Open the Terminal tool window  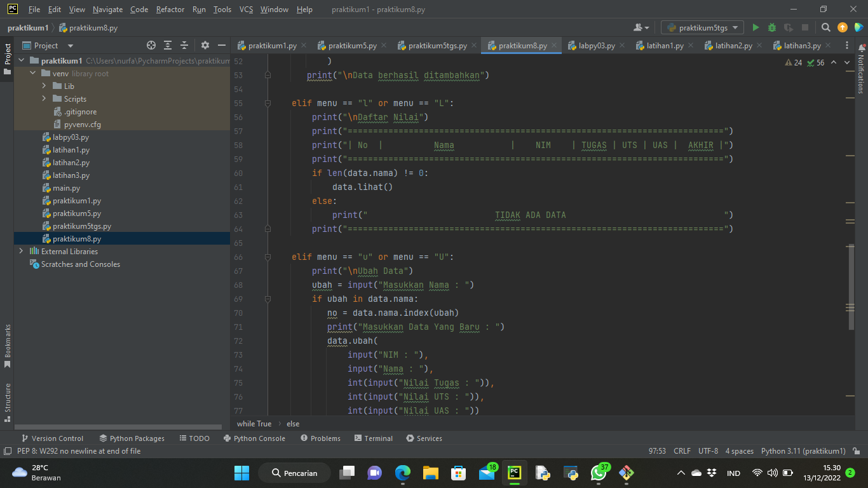pos(374,438)
